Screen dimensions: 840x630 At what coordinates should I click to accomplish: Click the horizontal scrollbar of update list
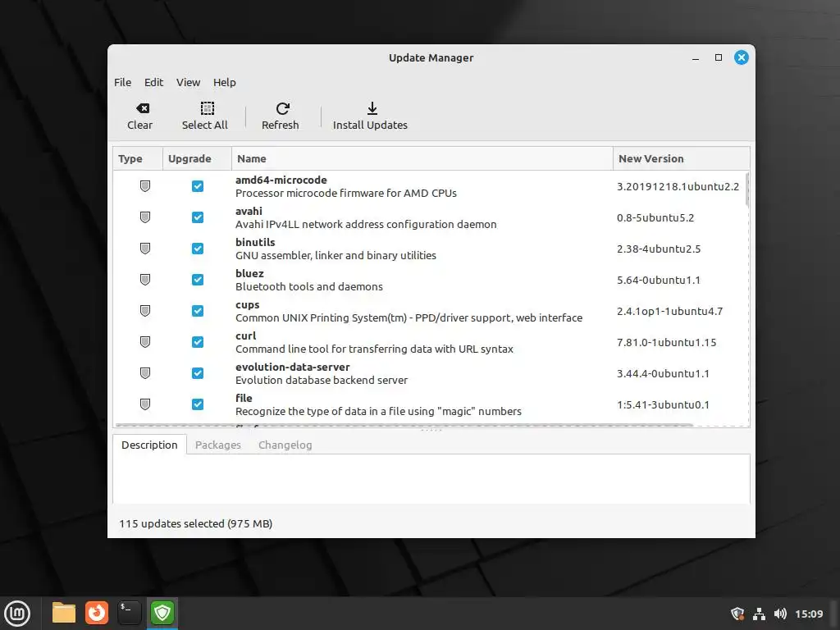pyautogui.click(x=404, y=426)
